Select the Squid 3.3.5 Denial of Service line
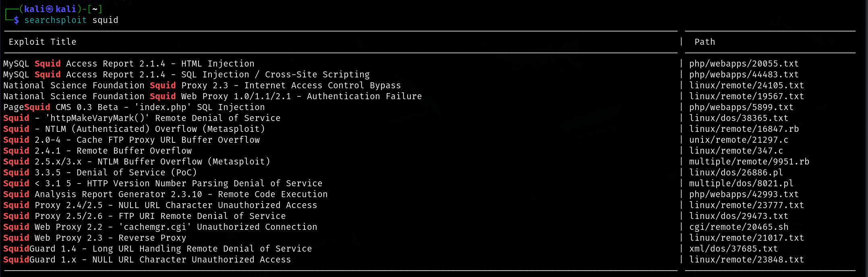868x277 pixels. (100, 173)
